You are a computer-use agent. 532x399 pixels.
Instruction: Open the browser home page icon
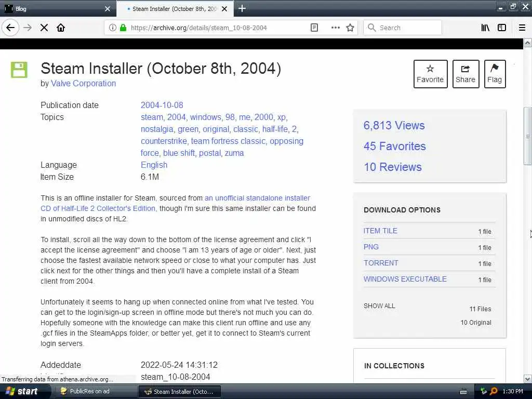(x=61, y=28)
